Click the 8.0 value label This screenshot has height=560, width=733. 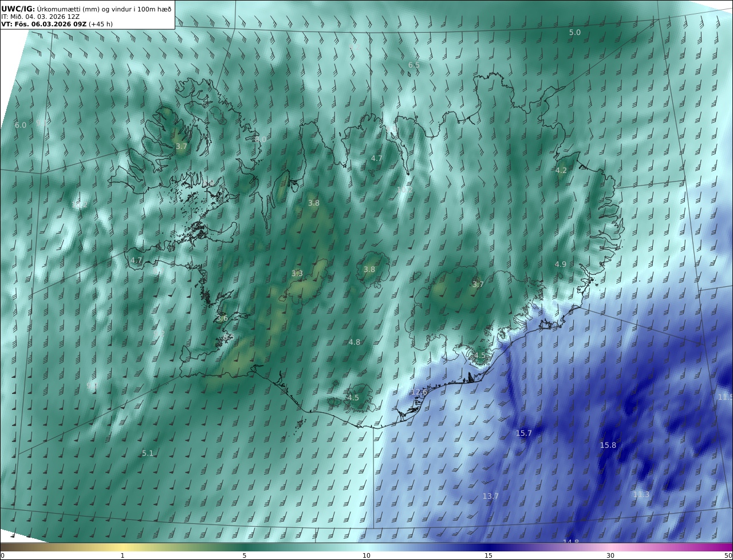(261, 139)
